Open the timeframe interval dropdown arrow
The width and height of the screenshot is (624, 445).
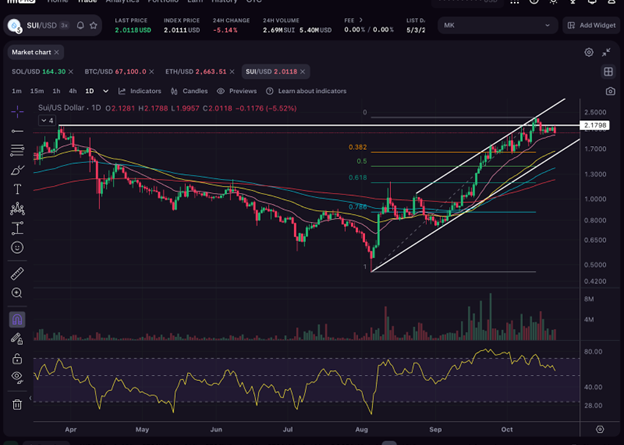[x=104, y=91]
